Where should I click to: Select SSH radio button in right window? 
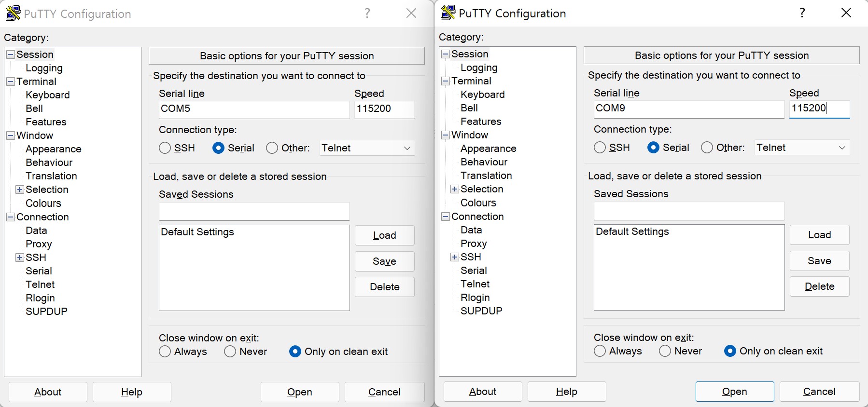click(x=600, y=148)
